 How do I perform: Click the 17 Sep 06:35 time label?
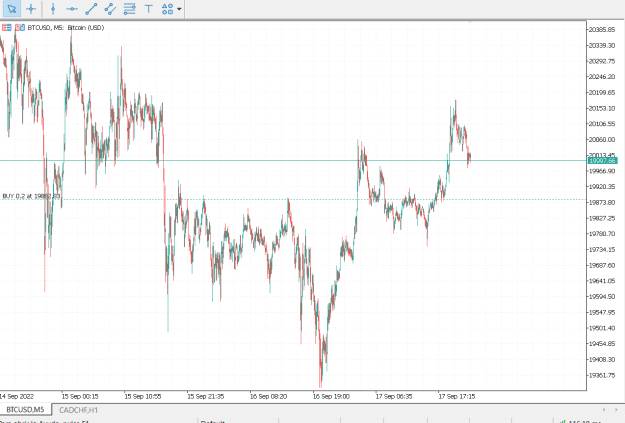pyautogui.click(x=394, y=396)
